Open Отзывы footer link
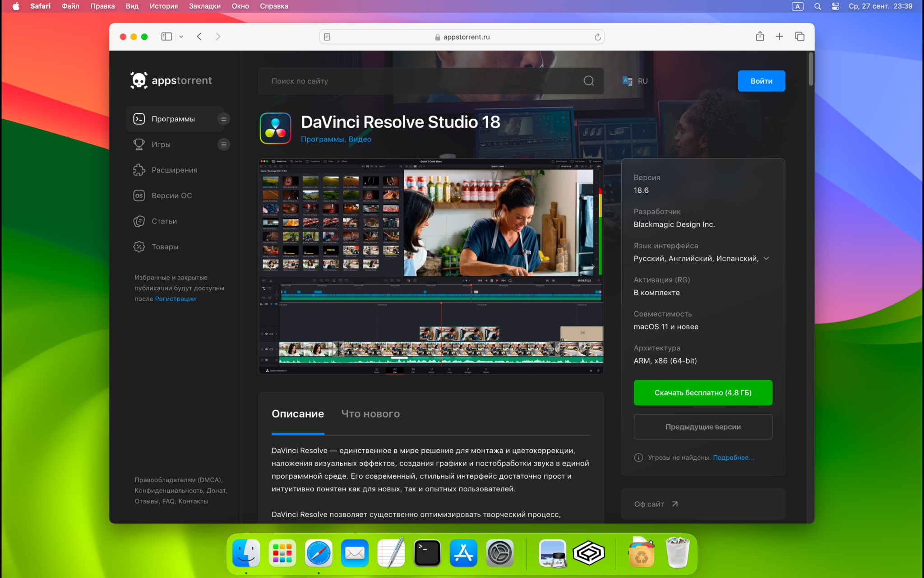924x578 pixels. click(146, 501)
